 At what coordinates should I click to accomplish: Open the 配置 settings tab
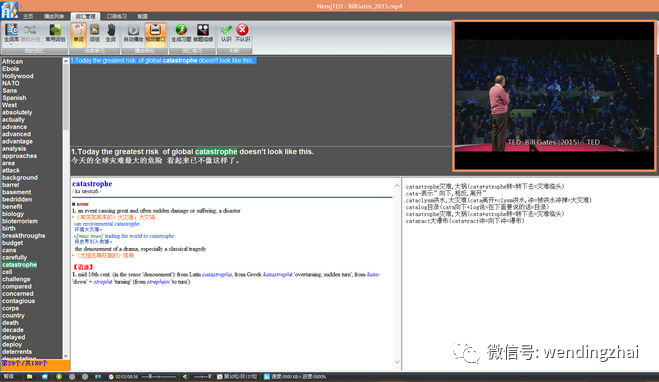(142, 16)
